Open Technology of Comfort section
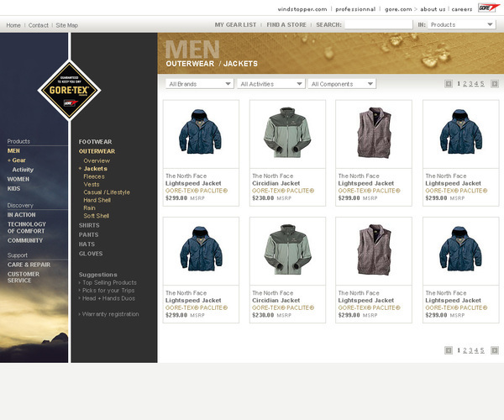The width and height of the screenshot is (504, 420). [26, 228]
